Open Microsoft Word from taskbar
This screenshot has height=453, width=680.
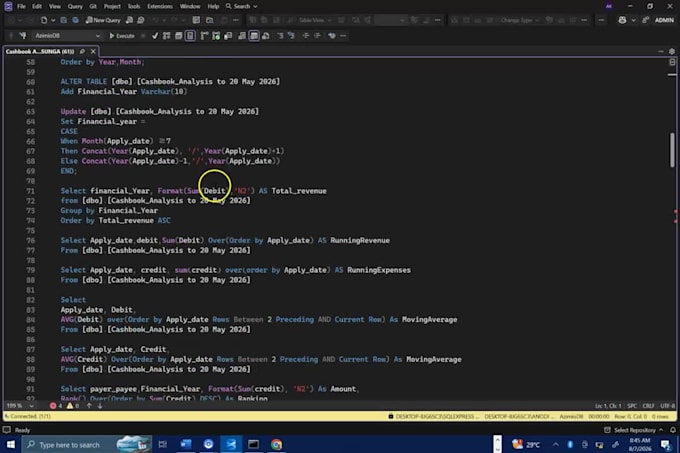[x=186, y=444]
